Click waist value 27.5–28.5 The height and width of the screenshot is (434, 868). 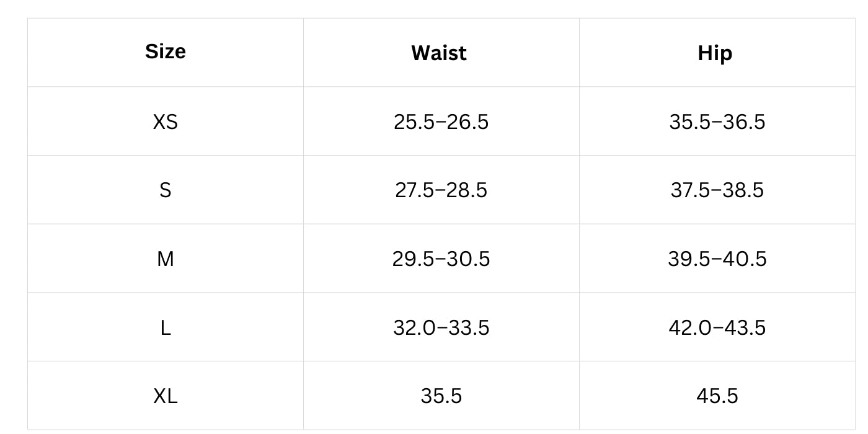click(441, 190)
